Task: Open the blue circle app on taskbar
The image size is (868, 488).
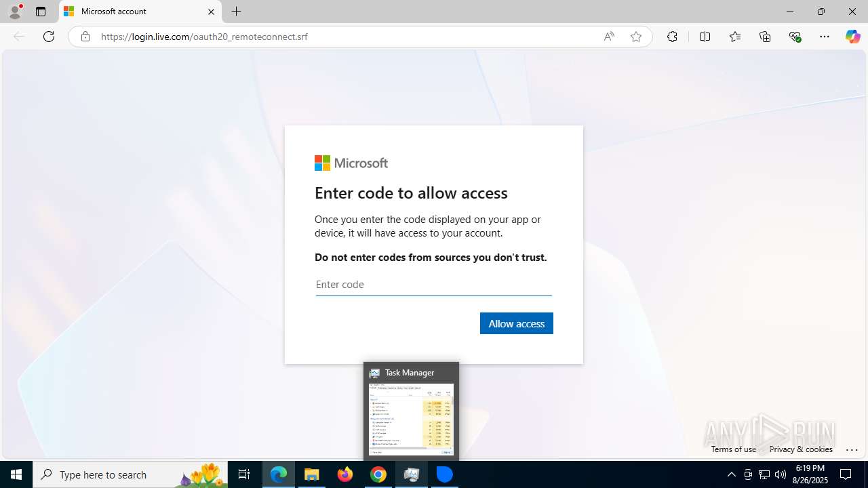Action: (x=445, y=474)
